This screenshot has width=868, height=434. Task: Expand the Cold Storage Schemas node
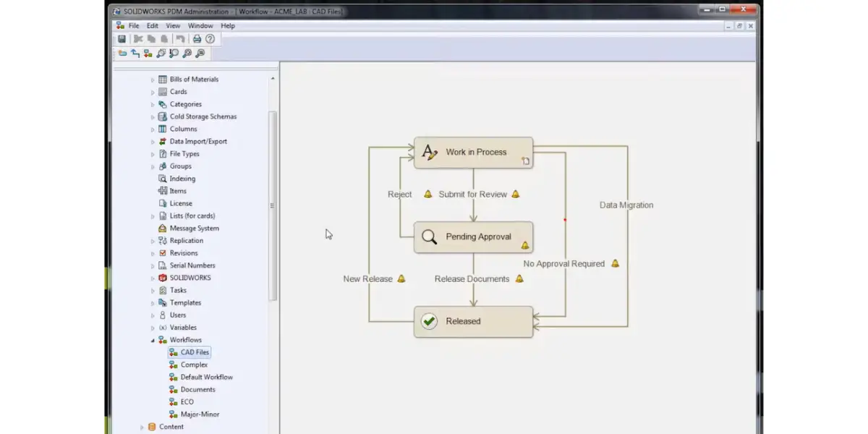coord(153,116)
